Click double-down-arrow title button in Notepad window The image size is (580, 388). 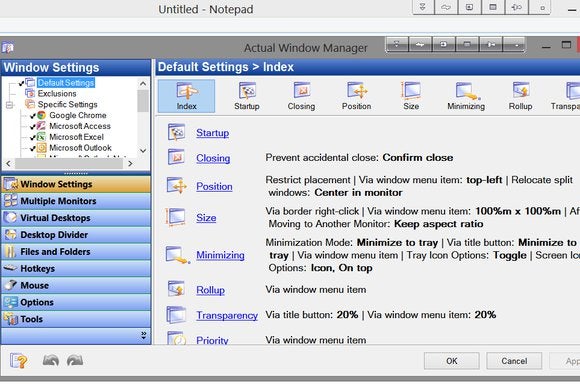click(x=423, y=7)
